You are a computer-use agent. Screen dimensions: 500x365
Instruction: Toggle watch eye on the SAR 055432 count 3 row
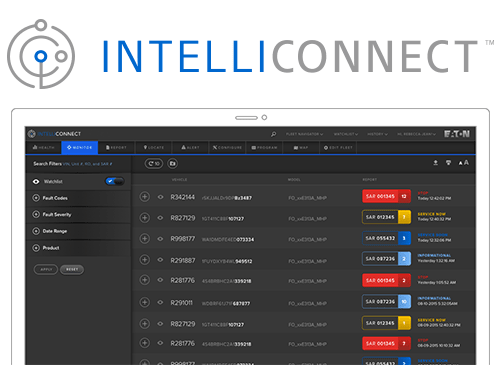160,239
